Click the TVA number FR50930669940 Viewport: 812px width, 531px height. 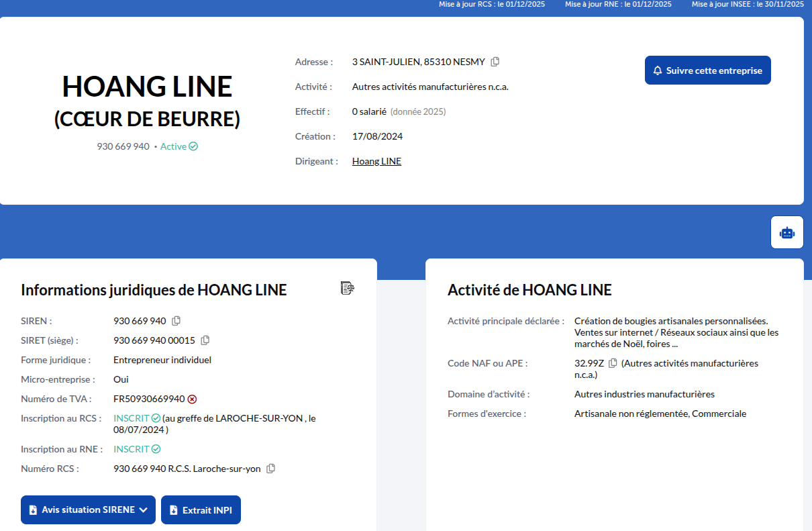coord(148,399)
